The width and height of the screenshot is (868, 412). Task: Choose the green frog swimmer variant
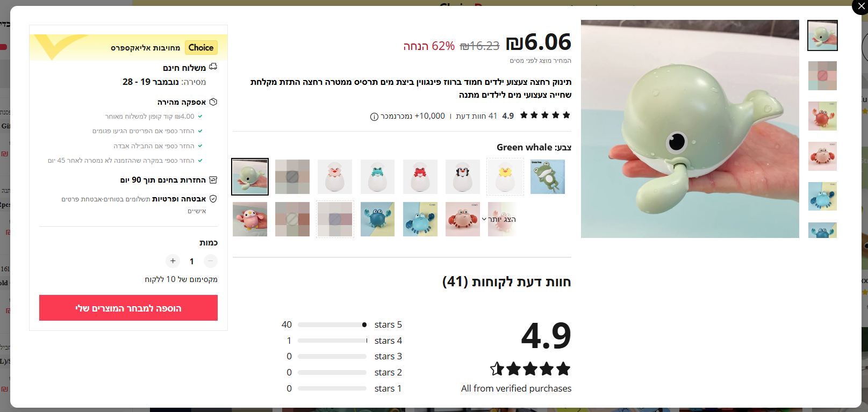coord(548,177)
